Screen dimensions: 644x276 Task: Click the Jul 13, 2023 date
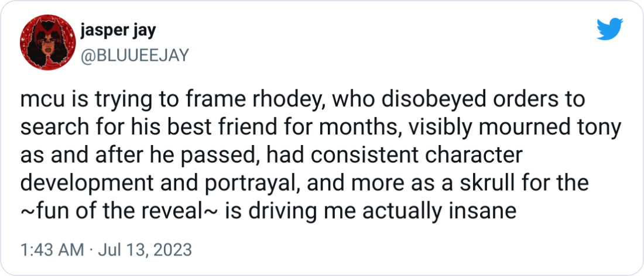[145, 249]
